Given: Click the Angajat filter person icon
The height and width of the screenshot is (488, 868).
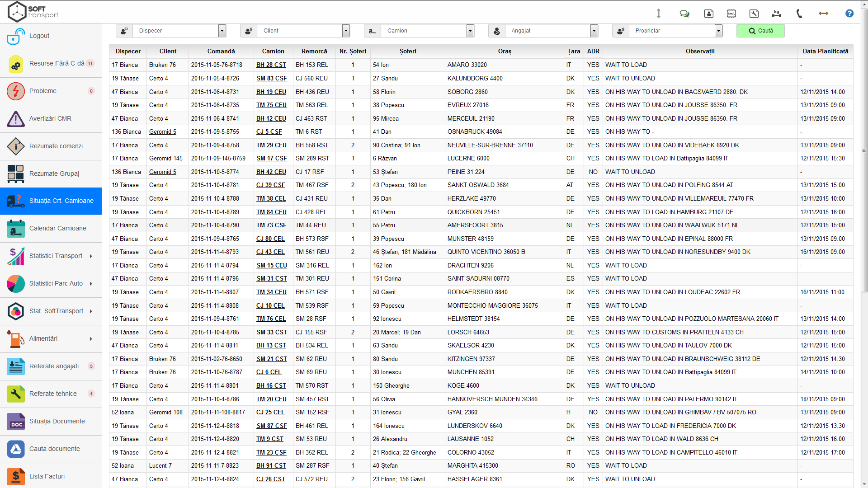Looking at the screenshot, I should [496, 31].
